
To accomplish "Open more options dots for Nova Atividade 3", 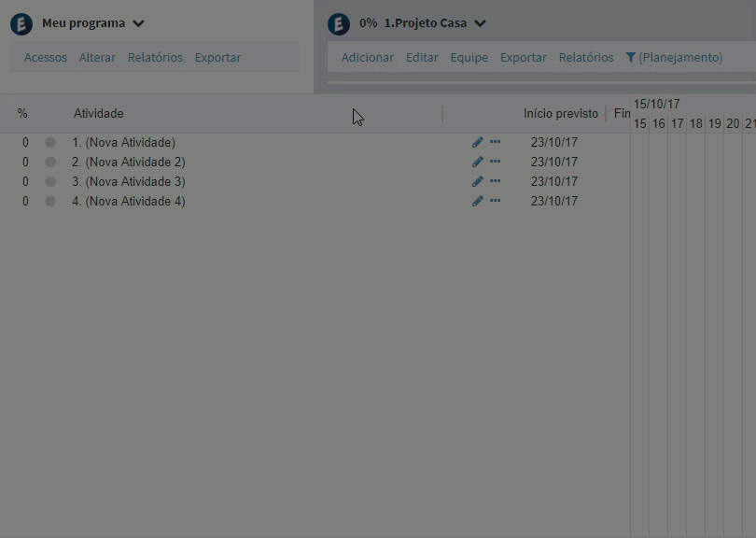I will pos(496,181).
